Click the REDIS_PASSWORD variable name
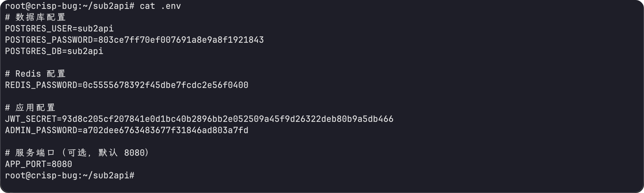The height and width of the screenshot is (193, 644). [41, 85]
